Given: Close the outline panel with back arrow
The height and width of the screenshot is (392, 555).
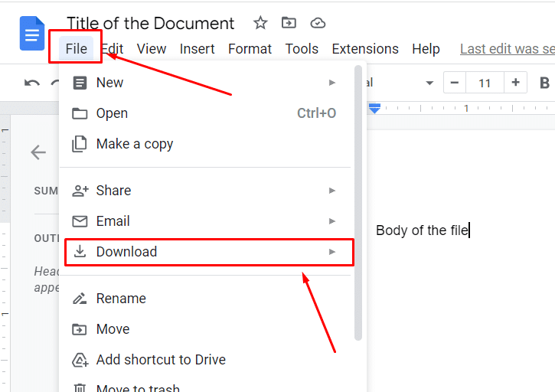Looking at the screenshot, I should [38, 152].
